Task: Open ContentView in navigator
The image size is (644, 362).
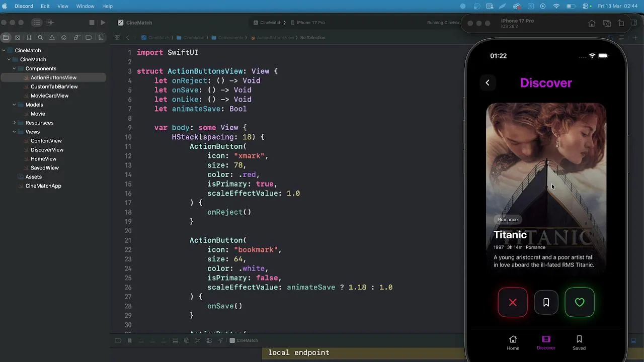Action: pos(46,141)
